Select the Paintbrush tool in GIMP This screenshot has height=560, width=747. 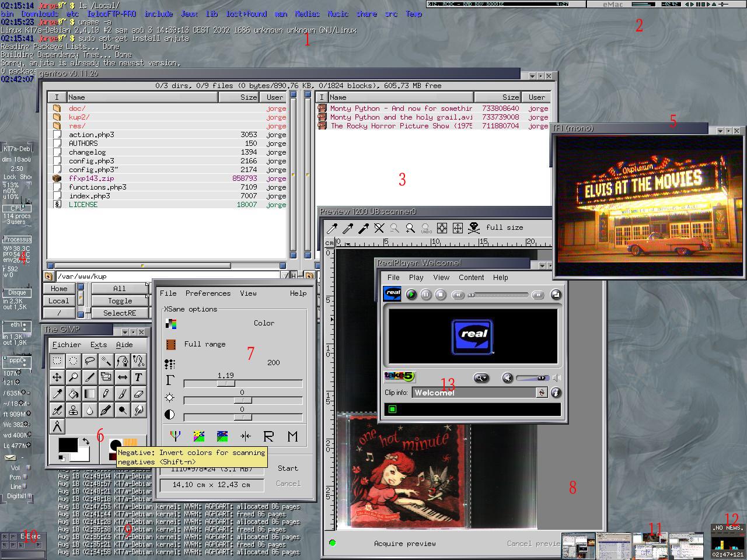click(122, 394)
